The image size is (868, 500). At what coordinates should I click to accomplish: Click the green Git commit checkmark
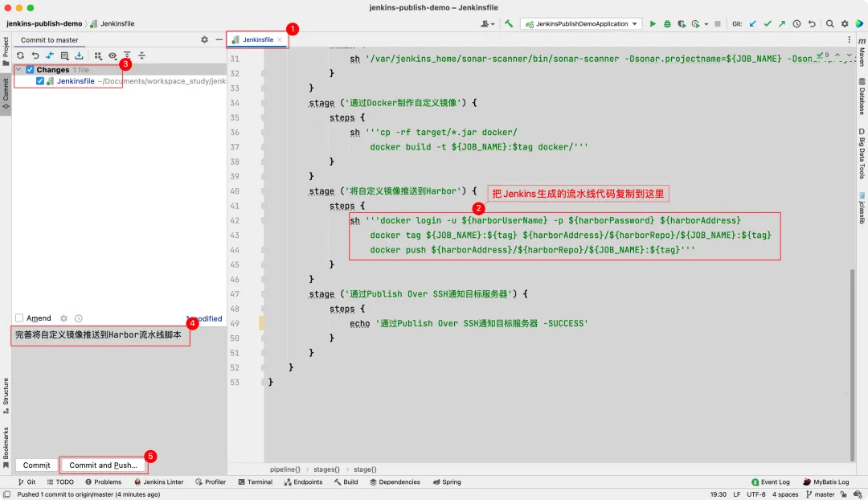[x=768, y=24]
